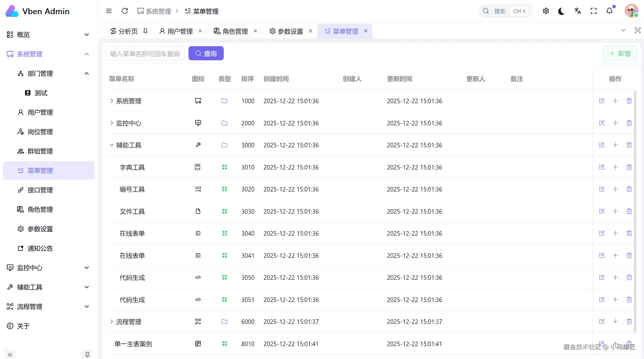The width and height of the screenshot is (644, 359).
Task: Open the notifications bell
Action: 609,11
